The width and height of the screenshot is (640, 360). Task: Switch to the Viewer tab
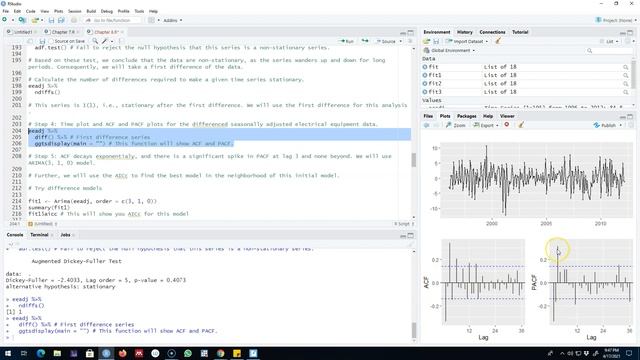click(x=507, y=116)
